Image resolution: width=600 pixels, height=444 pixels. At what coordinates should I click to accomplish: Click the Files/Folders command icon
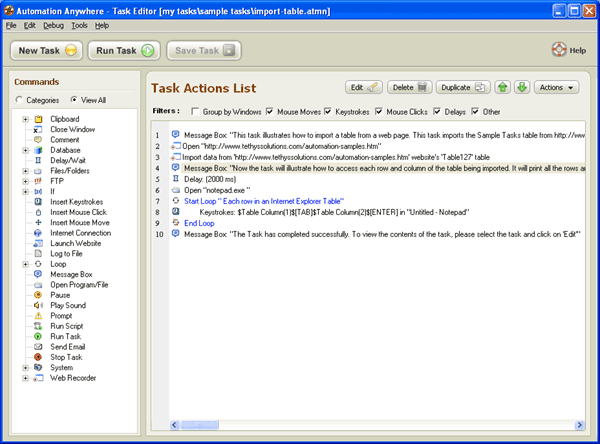pos(38,171)
